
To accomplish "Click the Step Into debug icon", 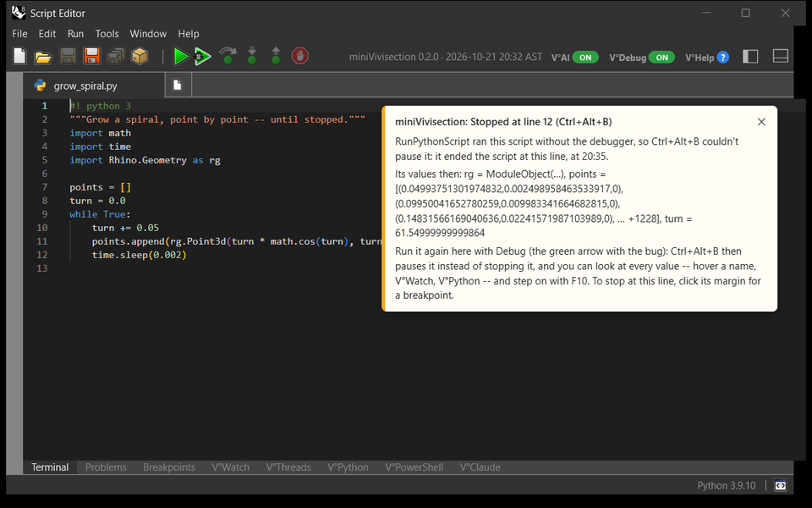I will [x=252, y=56].
